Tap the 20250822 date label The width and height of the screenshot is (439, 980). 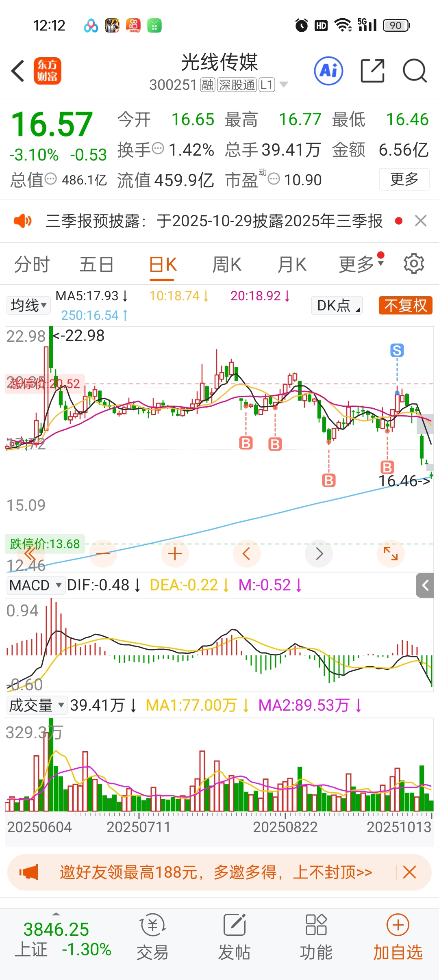285,827
